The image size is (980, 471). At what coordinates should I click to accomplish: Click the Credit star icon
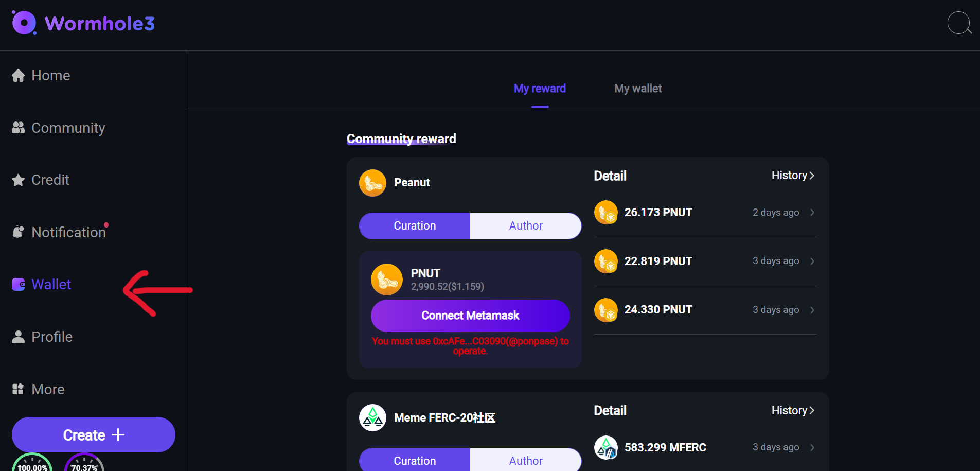coord(18,180)
